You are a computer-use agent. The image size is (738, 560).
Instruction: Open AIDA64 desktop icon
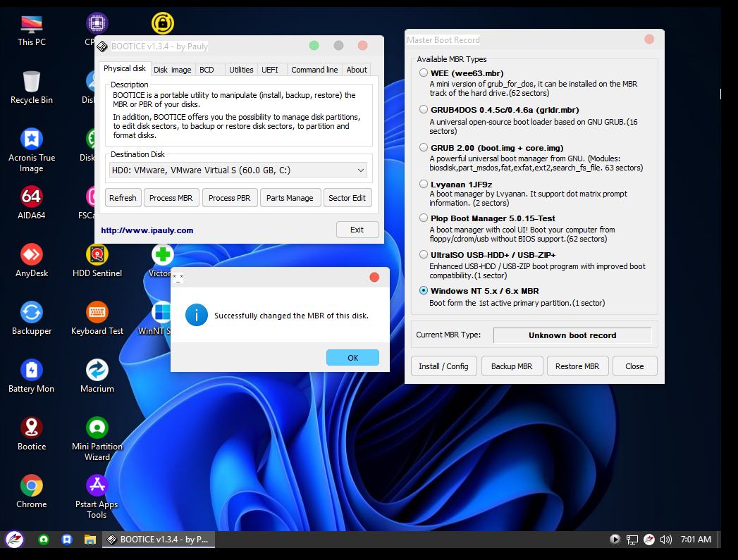[32, 203]
